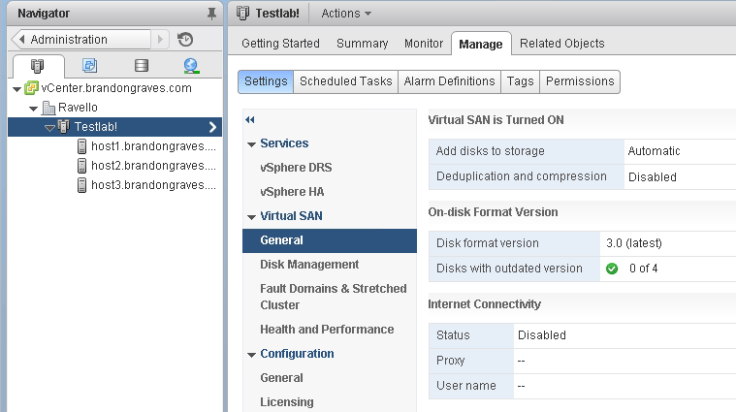Collapse the vCenter.brandongraves.com tree node
Screen dimensions: 736x412
coord(17,89)
